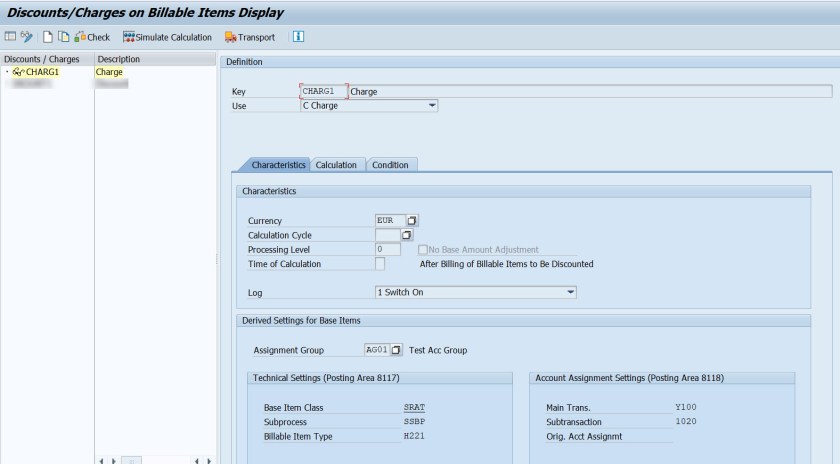Click Main Trans. value Y100
Screen dimensions: 840x464
686,407
